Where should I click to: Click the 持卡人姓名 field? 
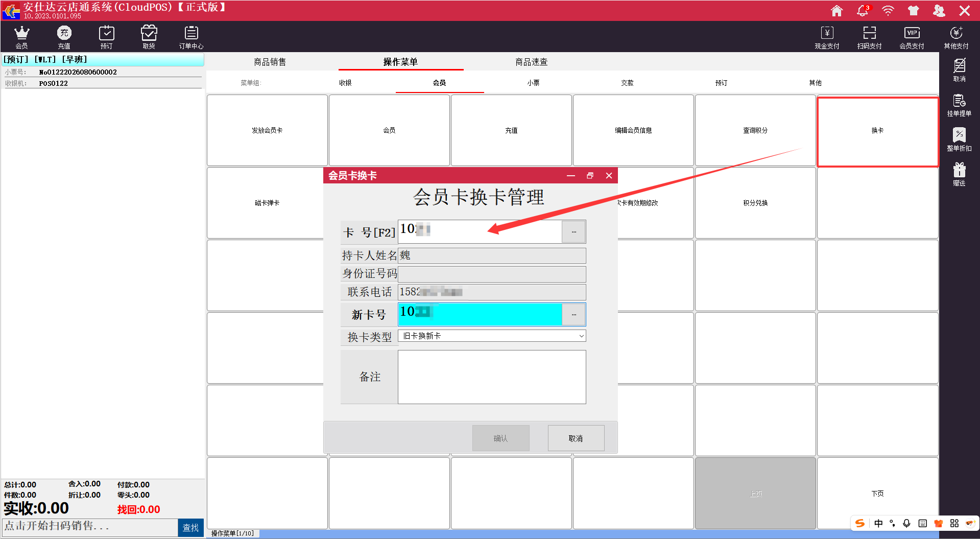point(492,255)
